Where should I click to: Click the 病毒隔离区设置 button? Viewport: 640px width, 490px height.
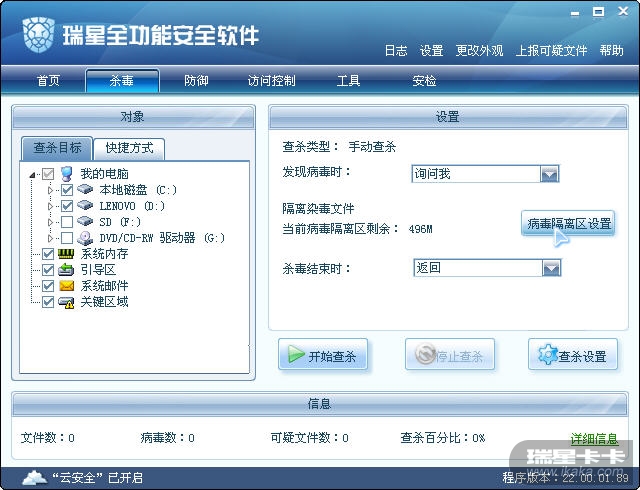pyautogui.click(x=568, y=223)
